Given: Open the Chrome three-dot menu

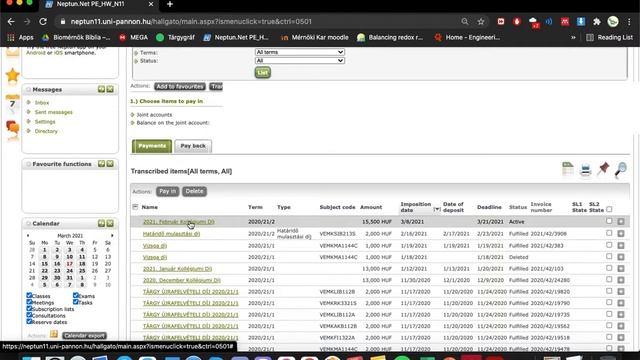Looking at the screenshot, I should (x=629, y=22).
